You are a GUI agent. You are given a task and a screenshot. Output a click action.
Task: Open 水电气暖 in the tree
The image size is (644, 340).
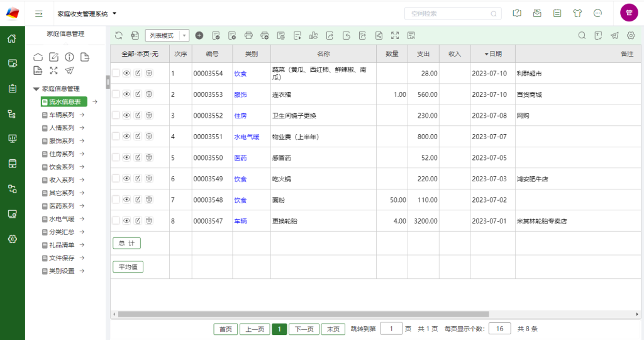coord(62,219)
